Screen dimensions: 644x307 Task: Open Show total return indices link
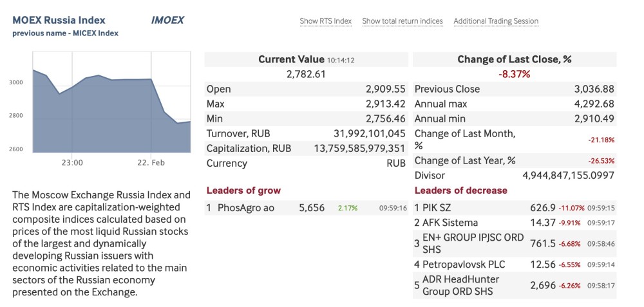pos(402,21)
